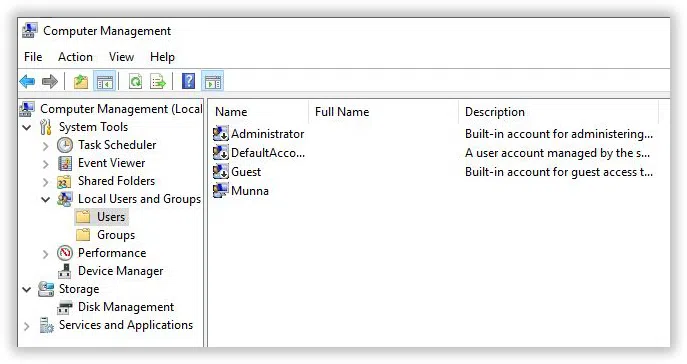The height and width of the screenshot is (364, 687).
Task: Go up one level with the folder icon
Action: point(81,81)
